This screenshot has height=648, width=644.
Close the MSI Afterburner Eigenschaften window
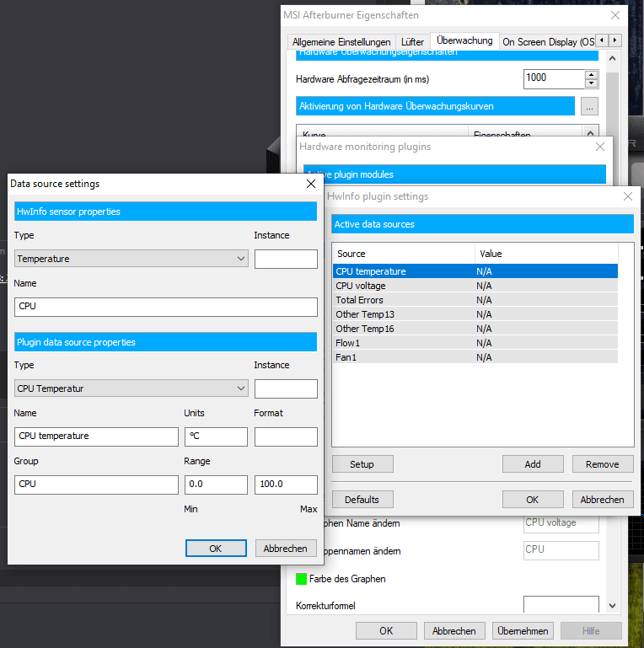click(615, 15)
